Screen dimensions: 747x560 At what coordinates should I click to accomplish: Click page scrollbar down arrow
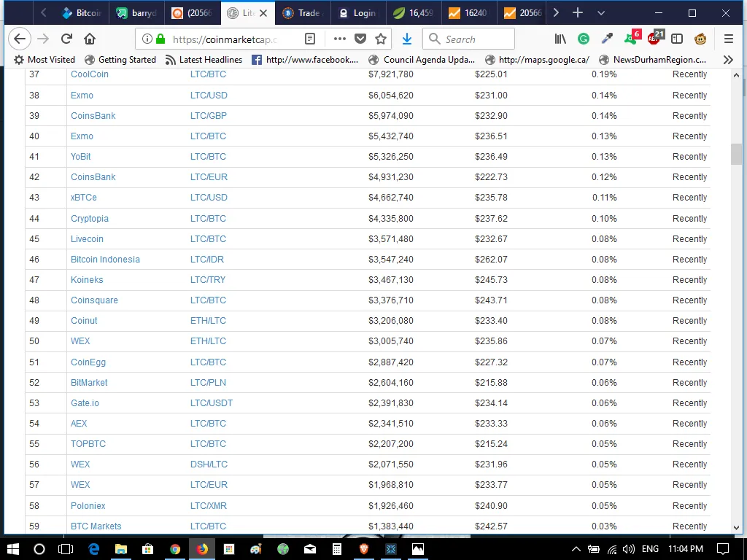point(737,528)
